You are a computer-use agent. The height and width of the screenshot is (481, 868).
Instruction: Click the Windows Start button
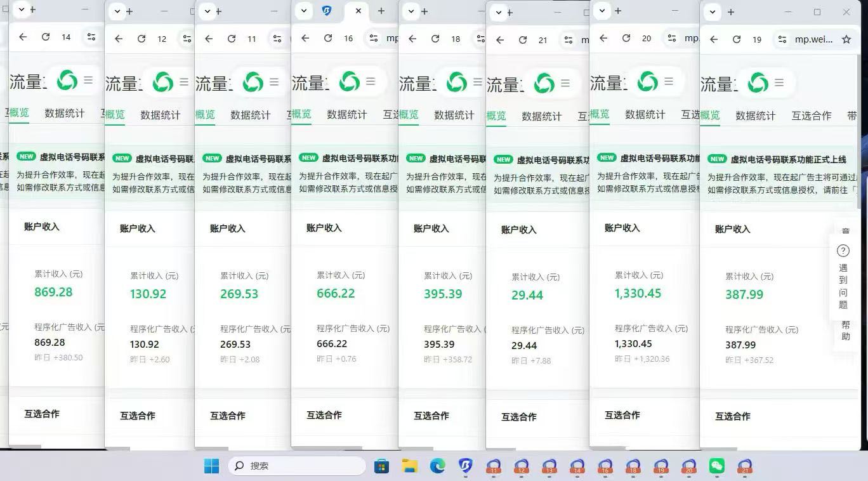[211, 466]
